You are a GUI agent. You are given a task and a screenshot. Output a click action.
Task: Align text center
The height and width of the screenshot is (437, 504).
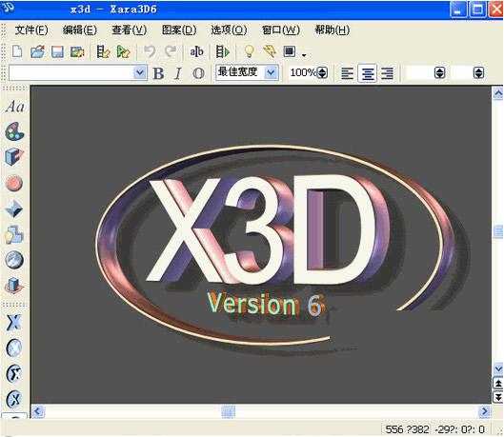click(368, 73)
